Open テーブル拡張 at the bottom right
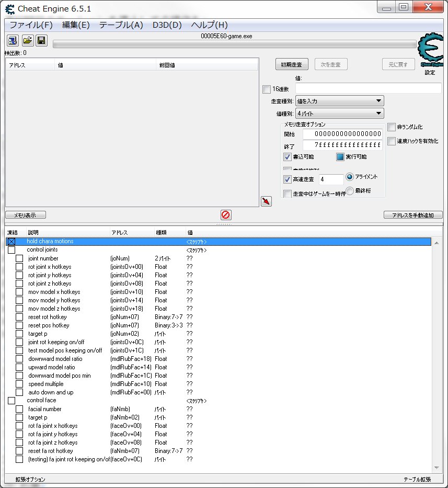 point(417,480)
